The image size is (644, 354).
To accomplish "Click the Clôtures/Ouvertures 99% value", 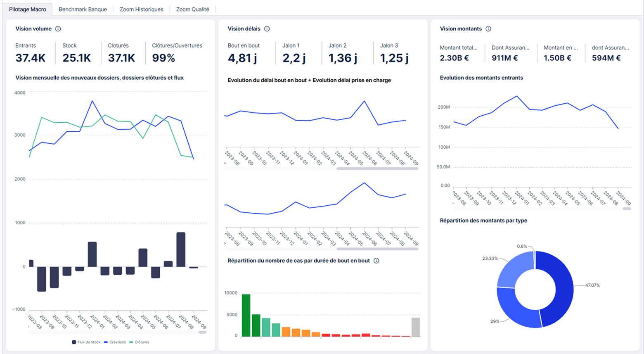I will 163,58.
